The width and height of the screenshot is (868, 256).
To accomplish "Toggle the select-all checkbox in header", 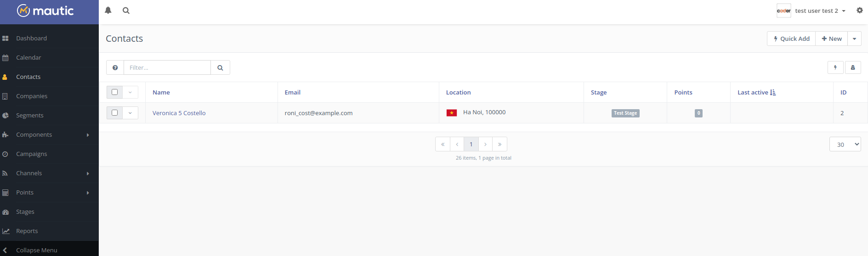I will (x=115, y=92).
